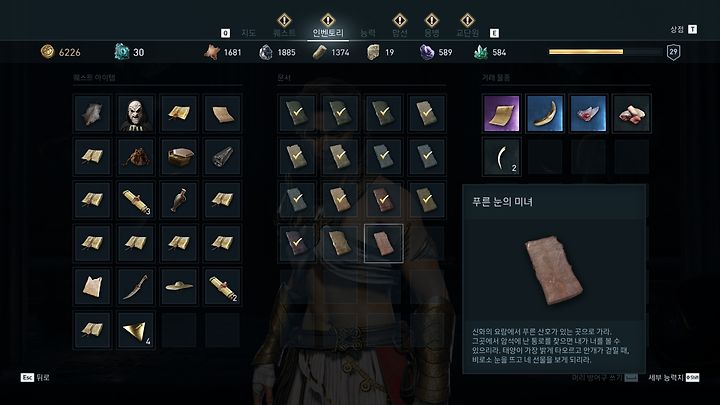This screenshot has width=720, height=405.
Task: Switch to the 퀘스트 tab
Action: 284,33
